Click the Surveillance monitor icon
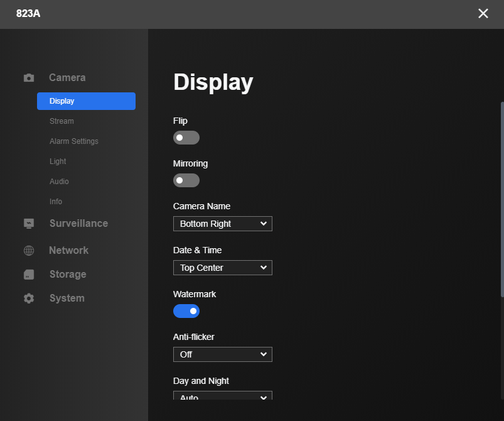Screen dimensions: 504x421 pyautogui.click(x=29, y=223)
